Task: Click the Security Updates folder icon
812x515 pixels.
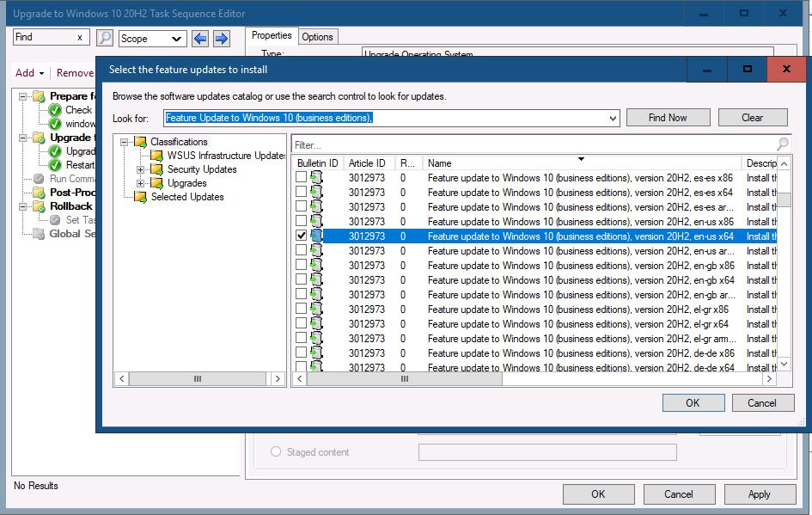Action: coord(157,169)
